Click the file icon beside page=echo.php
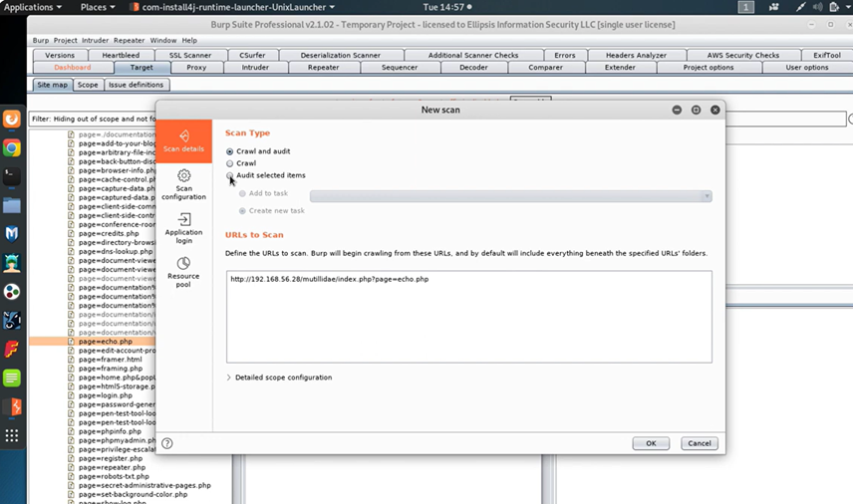Viewport: 853px width, 504px height. coord(71,342)
